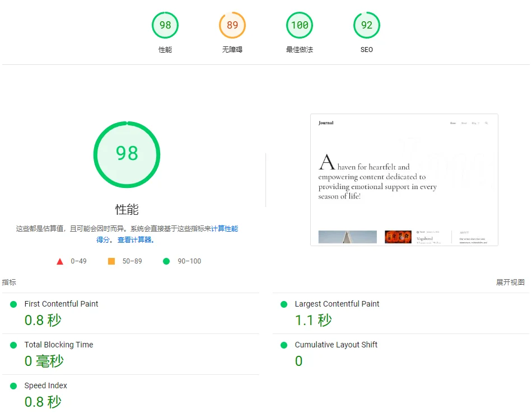Jump to the SEO gauge showing 92
The height and width of the screenshot is (414, 532).
(x=366, y=25)
